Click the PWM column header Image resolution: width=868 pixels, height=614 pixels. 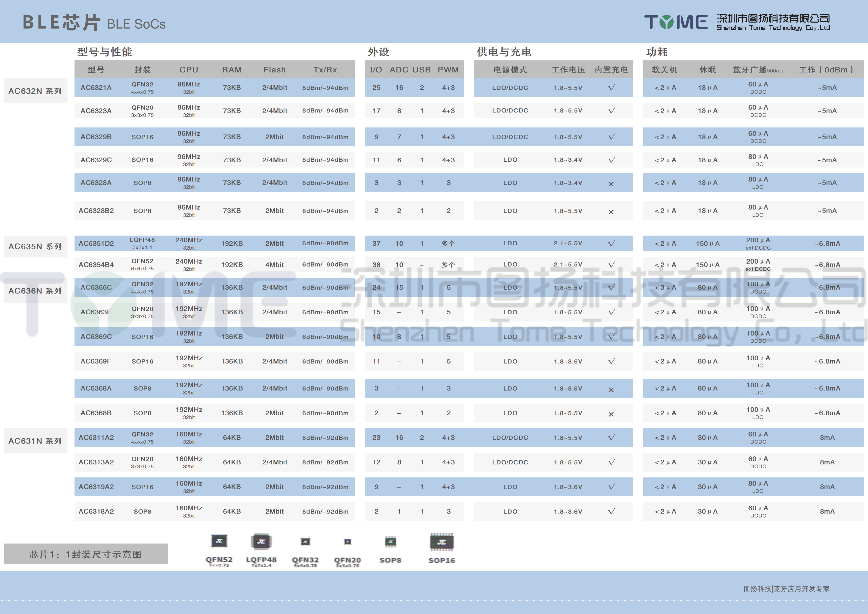448,70
